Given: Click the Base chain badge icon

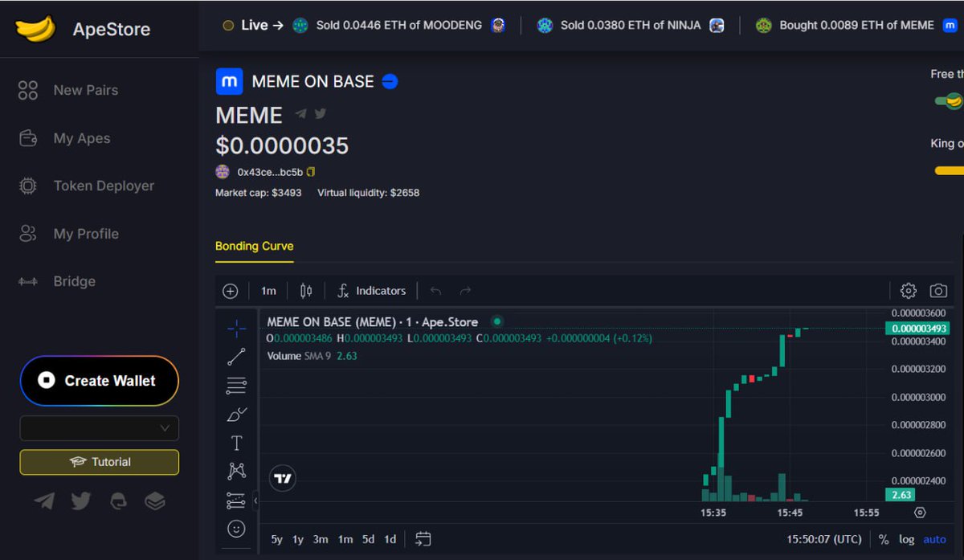Looking at the screenshot, I should (x=390, y=81).
